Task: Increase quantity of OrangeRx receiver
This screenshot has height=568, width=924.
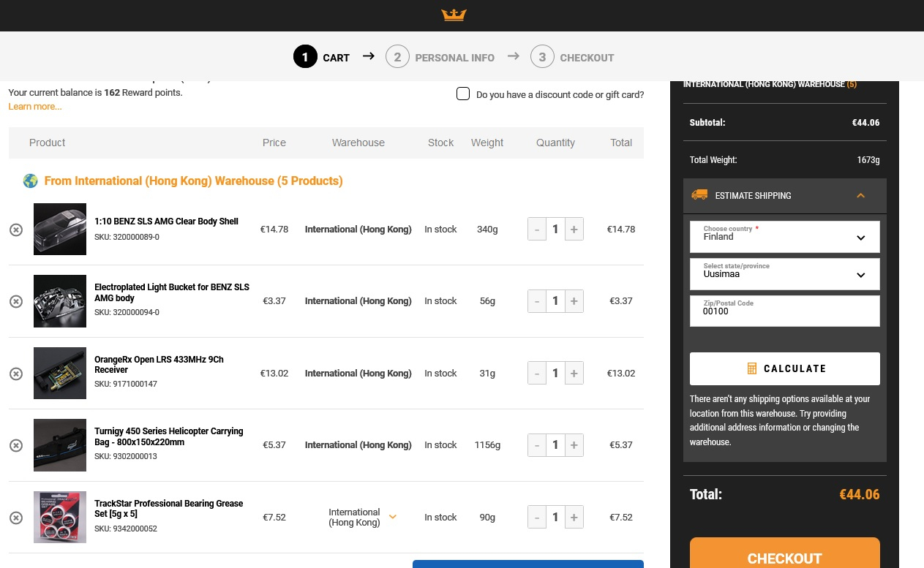Action: tap(574, 374)
